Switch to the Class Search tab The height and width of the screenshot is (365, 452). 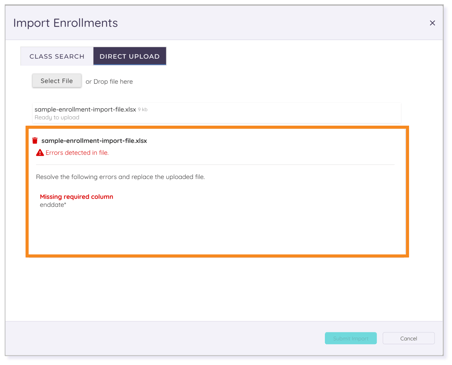[57, 56]
